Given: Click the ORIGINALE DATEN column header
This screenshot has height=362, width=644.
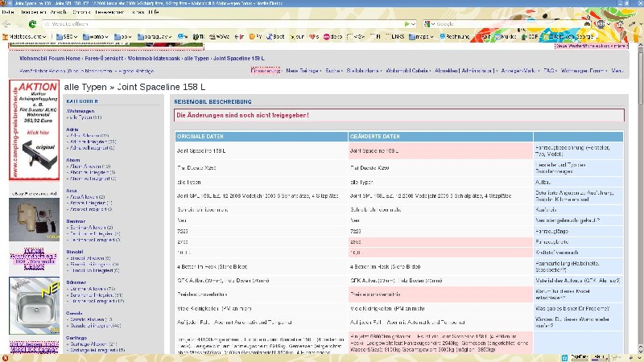Looking at the screenshot, I should click(x=261, y=136).
